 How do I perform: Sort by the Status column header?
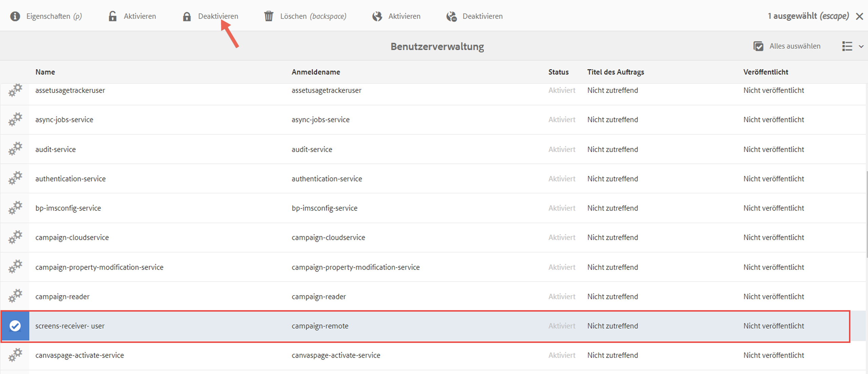coord(558,72)
